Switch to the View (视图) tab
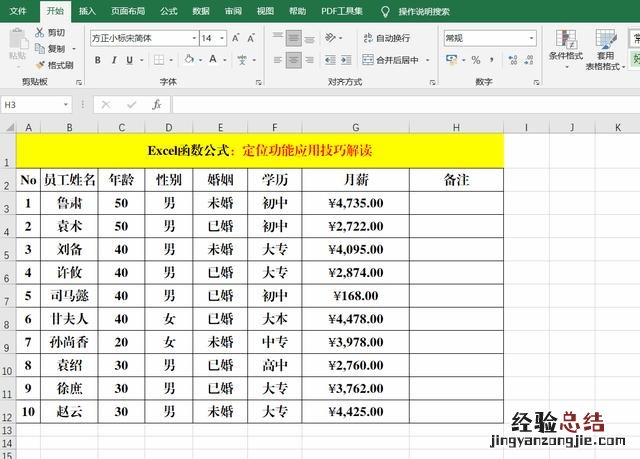640x459 pixels. pyautogui.click(x=265, y=11)
